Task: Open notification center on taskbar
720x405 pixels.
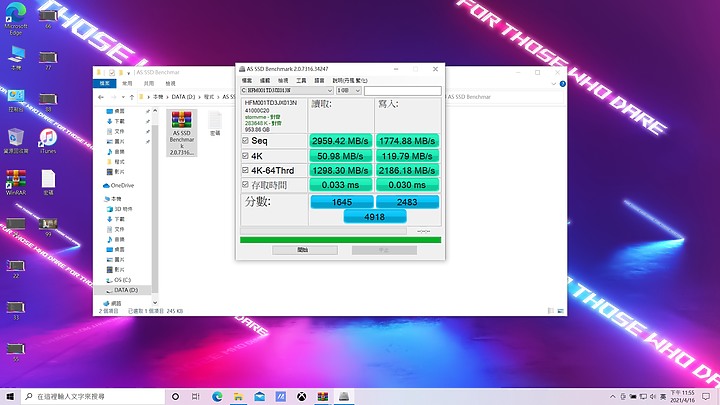Action: pos(706,396)
